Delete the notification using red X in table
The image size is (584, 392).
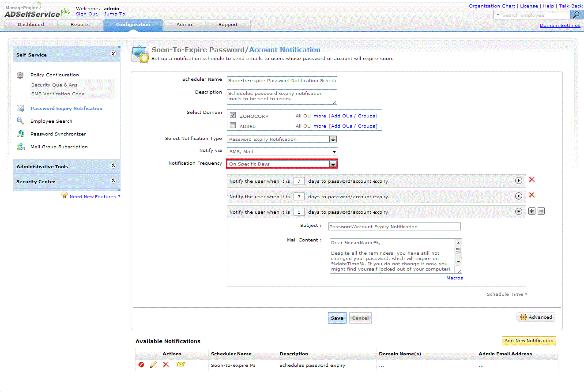(x=166, y=365)
